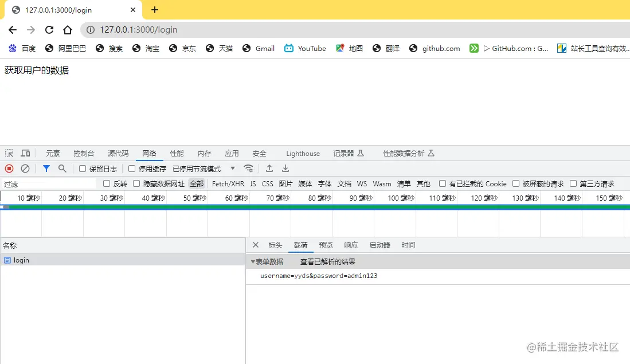Filter requests by Fetch/XHR
The width and height of the screenshot is (630, 364).
pos(228,183)
